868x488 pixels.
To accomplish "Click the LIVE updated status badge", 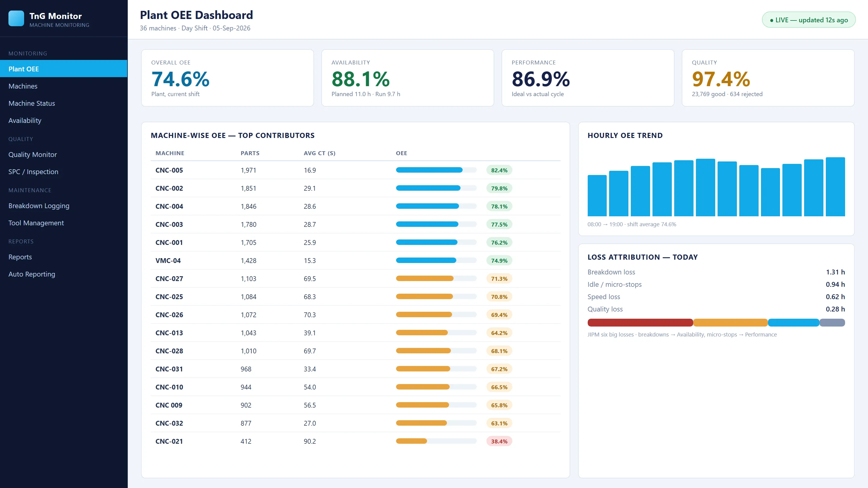I will tap(808, 20).
